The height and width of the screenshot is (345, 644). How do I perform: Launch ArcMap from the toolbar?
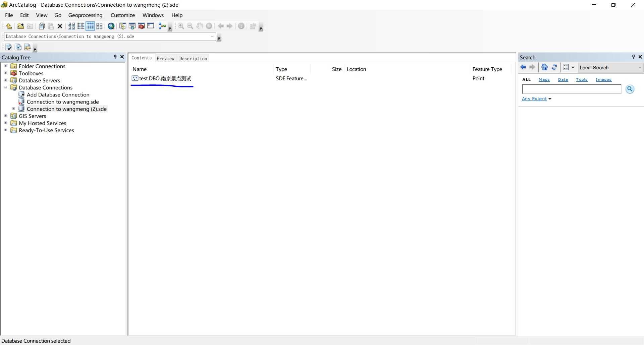coord(111,26)
